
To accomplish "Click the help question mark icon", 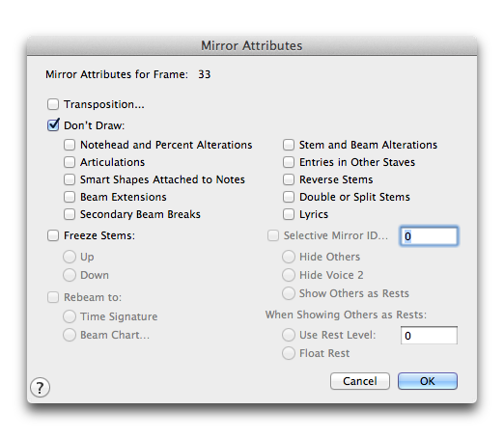I will pos(40,388).
